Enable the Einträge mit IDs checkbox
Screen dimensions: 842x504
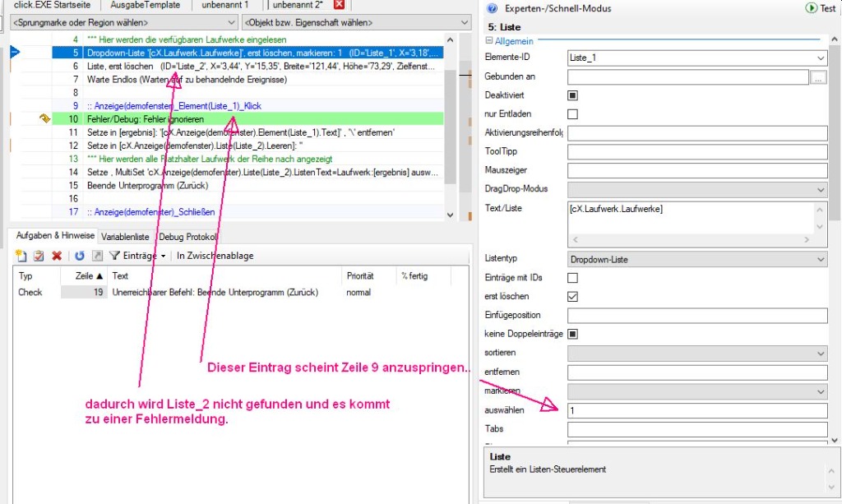click(x=572, y=278)
